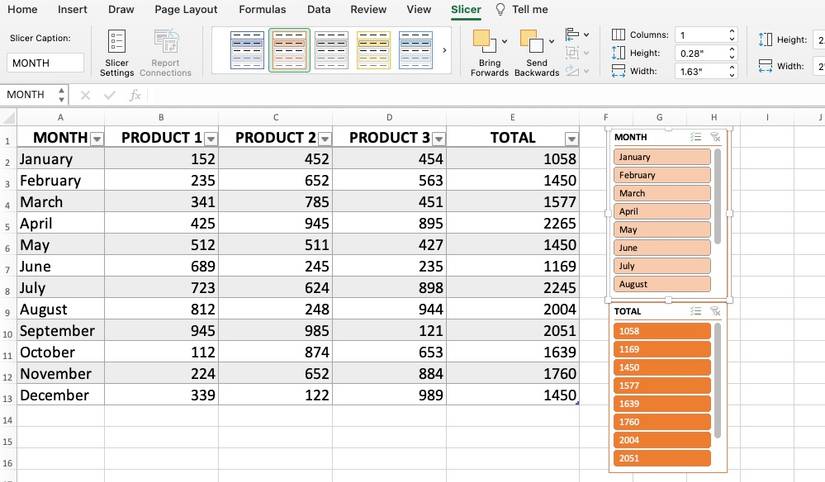
Task: Clear filter on MONTH slicer
Action: (715, 137)
